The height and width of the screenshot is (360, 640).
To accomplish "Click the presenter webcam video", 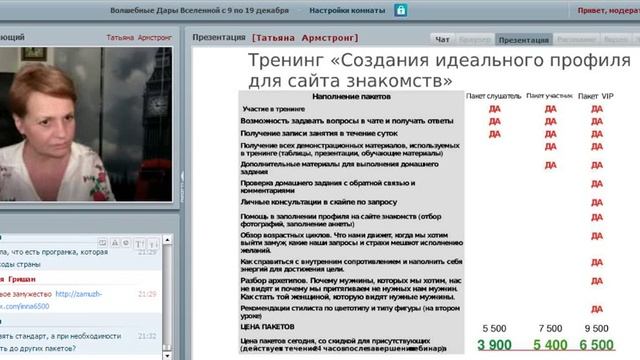I will (86, 124).
